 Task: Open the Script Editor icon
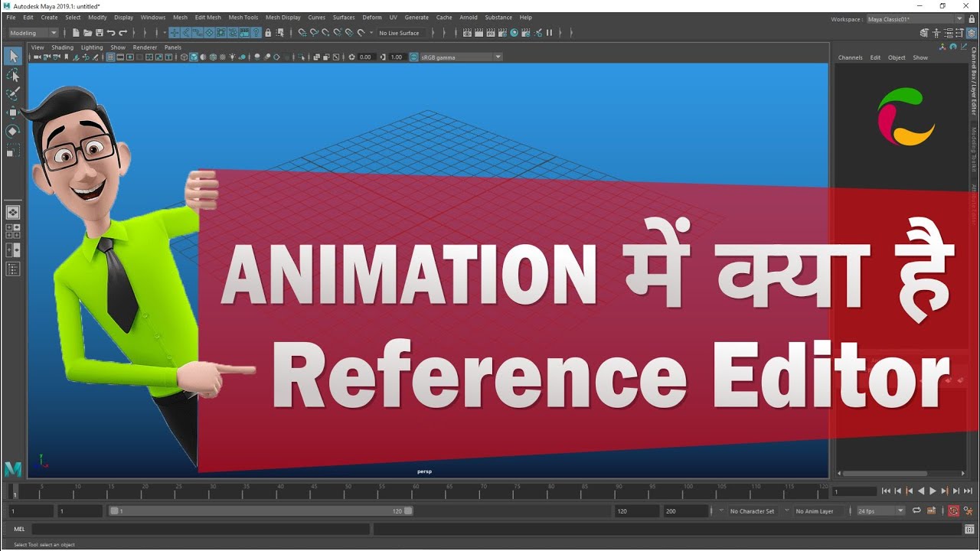[969, 529]
